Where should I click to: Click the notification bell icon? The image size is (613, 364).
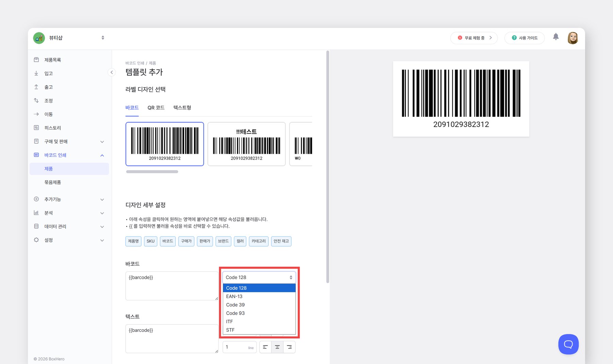coord(555,37)
